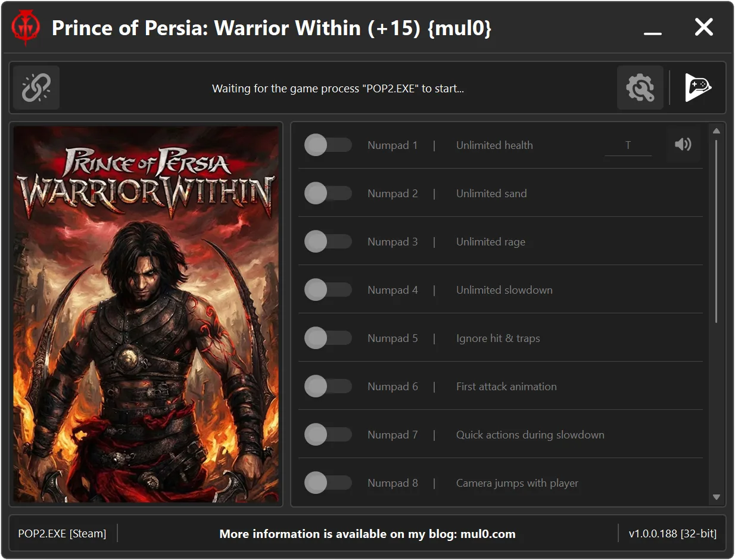
Task: Click the Unlimited rage cheat name
Action: 491,241
